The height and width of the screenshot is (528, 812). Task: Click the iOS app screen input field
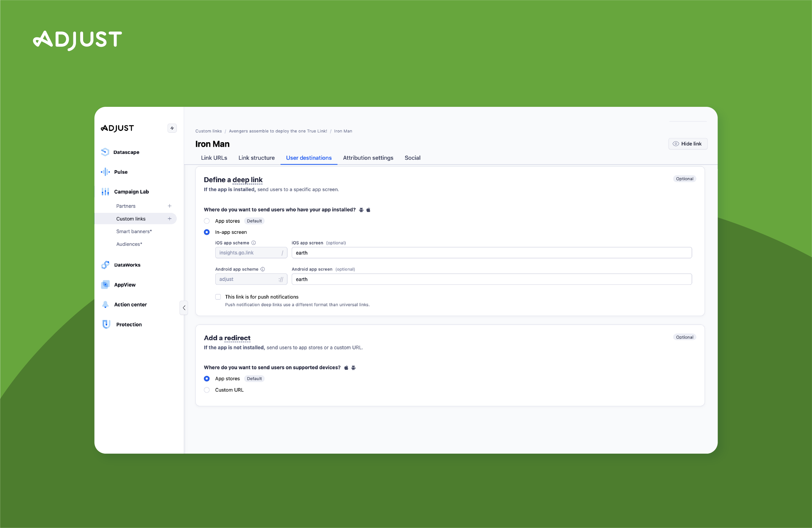pos(491,253)
